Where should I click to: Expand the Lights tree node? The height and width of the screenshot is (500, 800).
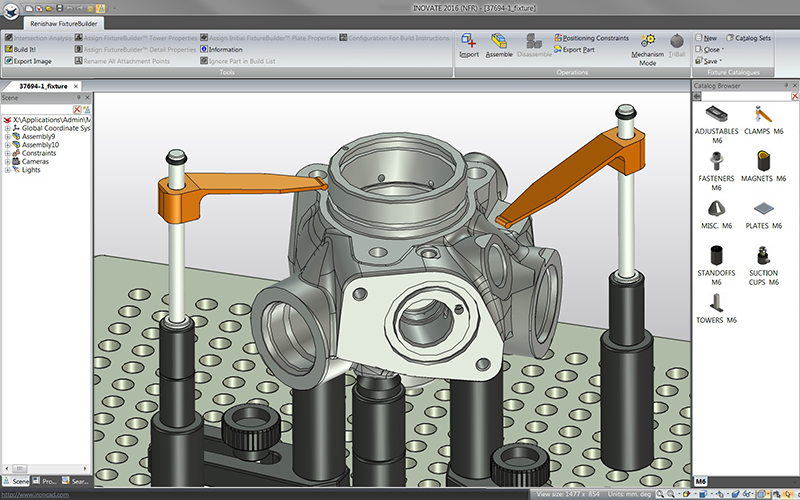pyautogui.click(x=8, y=170)
